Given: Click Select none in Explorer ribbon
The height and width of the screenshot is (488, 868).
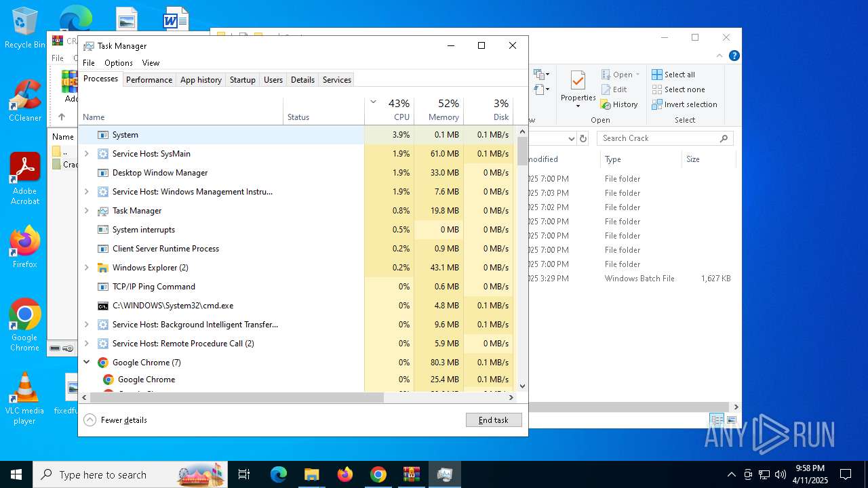Looking at the screenshot, I should (x=678, y=89).
